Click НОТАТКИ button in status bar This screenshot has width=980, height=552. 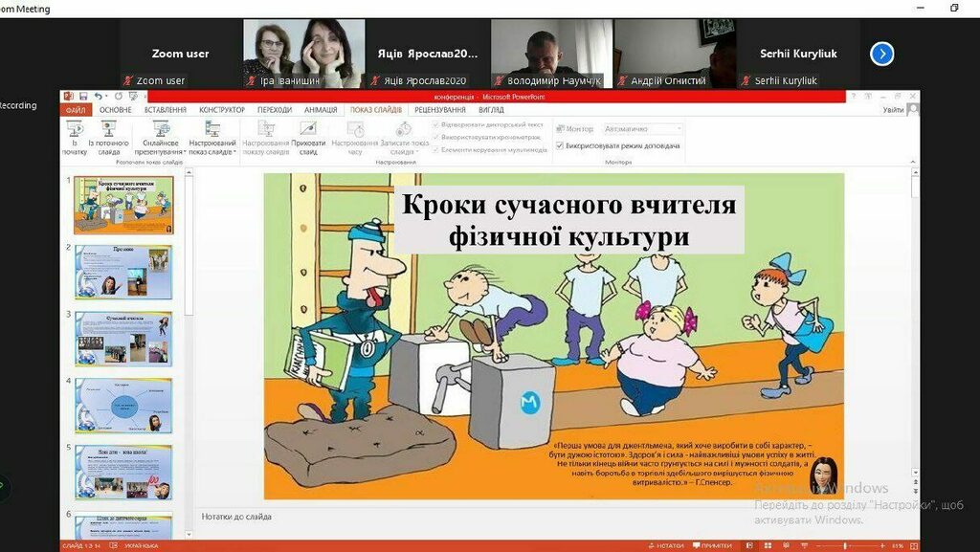pos(665,545)
